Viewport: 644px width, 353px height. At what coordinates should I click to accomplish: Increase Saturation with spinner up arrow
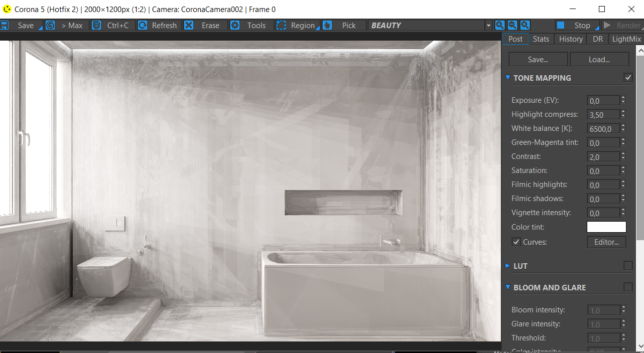(x=623, y=168)
